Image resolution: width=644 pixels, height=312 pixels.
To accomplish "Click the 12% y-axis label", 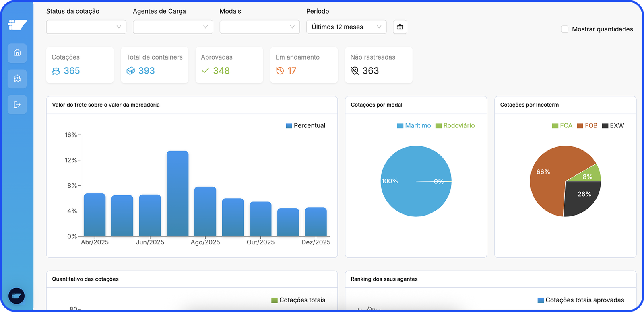I will click(x=71, y=160).
